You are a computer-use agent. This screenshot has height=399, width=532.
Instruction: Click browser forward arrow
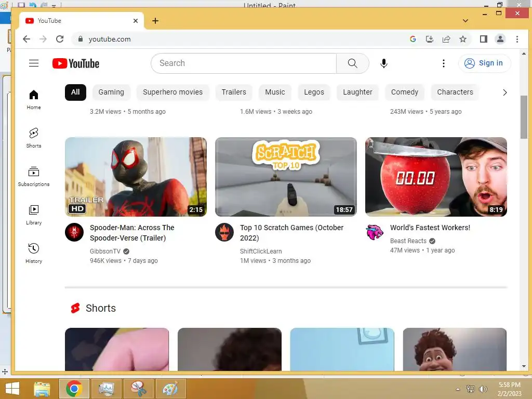(43, 39)
